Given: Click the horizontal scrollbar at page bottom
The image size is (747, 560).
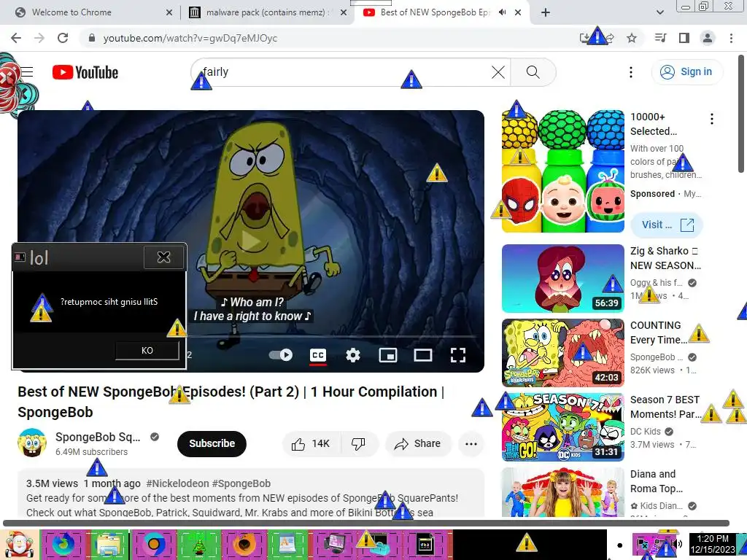Looking at the screenshot, I should (x=366, y=523).
